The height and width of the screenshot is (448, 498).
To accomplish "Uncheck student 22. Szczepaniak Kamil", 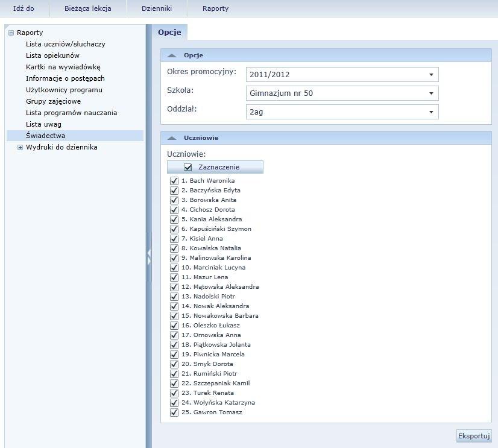I will coord(174,383).
